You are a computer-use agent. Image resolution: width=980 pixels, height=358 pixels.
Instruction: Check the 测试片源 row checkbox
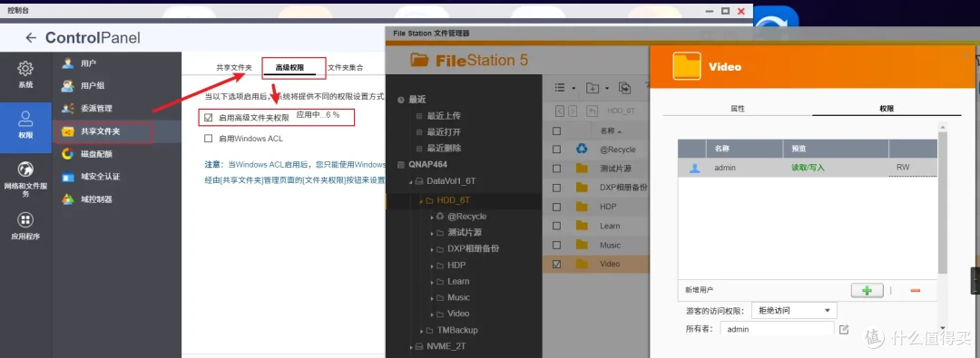[557, 168]
